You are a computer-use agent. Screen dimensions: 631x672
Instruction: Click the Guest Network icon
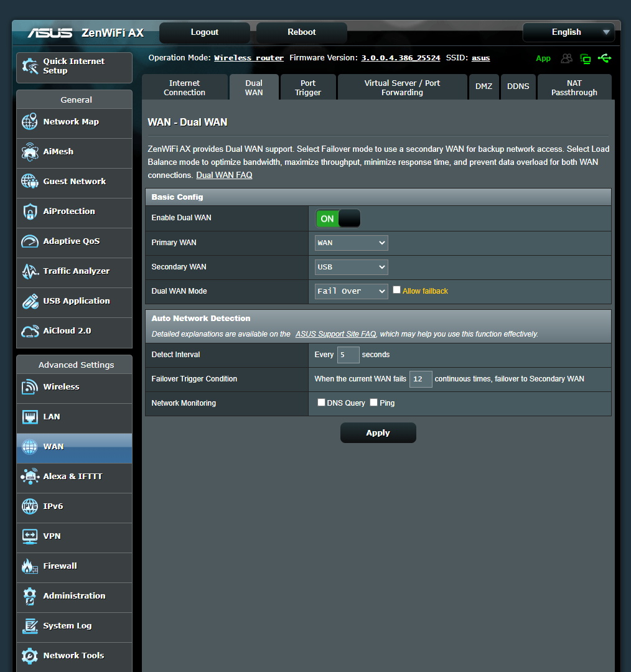(30, 181)
